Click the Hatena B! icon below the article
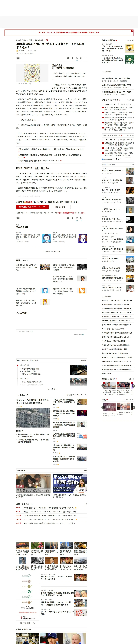The width and height of the screenshot is (138, 644). 81,218
